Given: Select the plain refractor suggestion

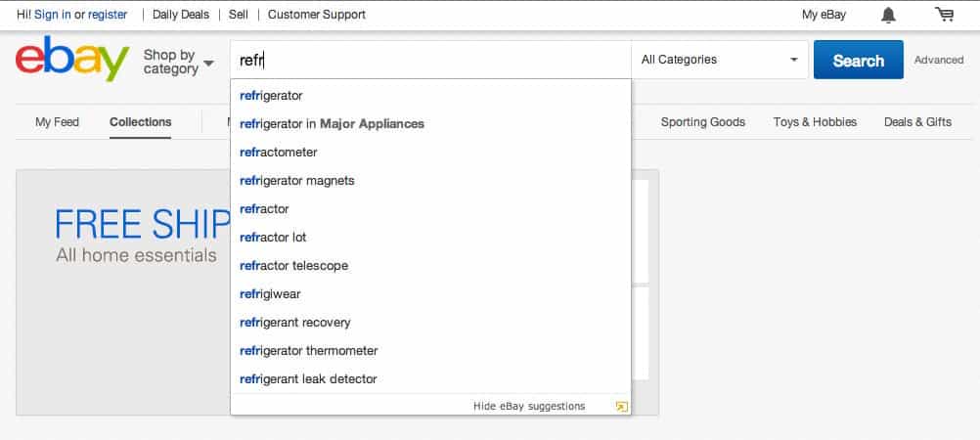Looking at the screenshot, I should [430, 208].
